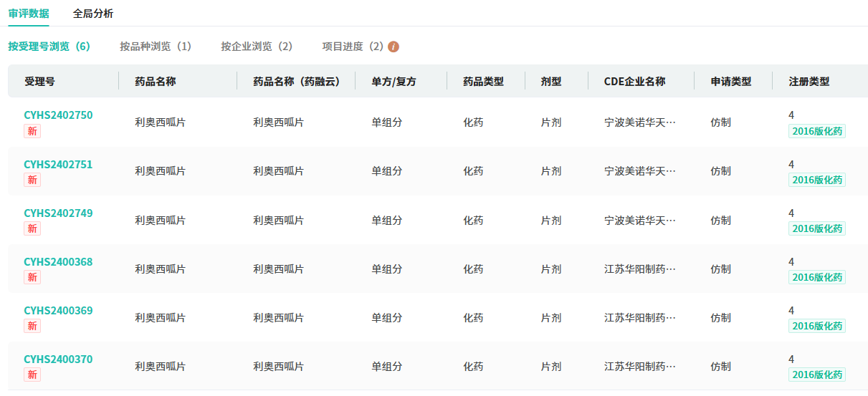The image size is (868, 396).
Task: Click 2016版化药 tag in CYHS2402750 row
Action: click(x=816, y=131)
